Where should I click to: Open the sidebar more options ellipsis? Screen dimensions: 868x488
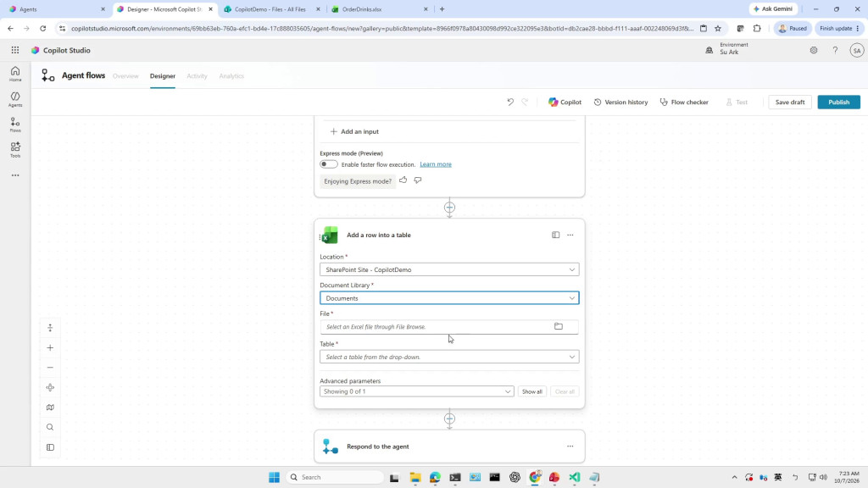15,175
